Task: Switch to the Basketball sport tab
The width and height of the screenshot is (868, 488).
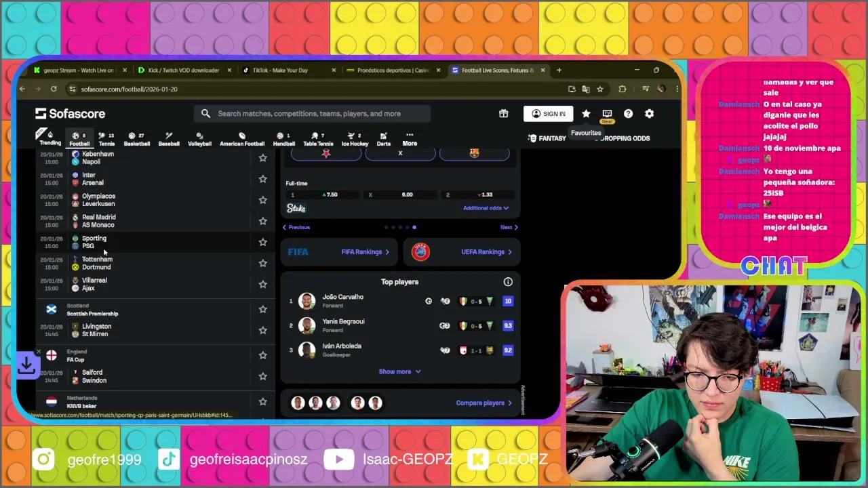Action: (x=137, y=139)
